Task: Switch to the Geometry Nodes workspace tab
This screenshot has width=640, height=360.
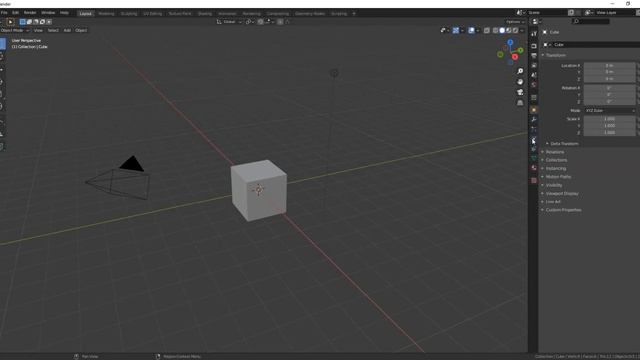Action: click(x=310, y=13)
